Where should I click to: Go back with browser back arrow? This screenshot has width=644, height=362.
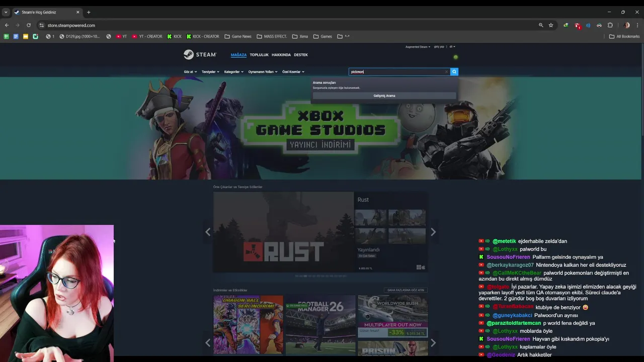(x=7, y=25)
